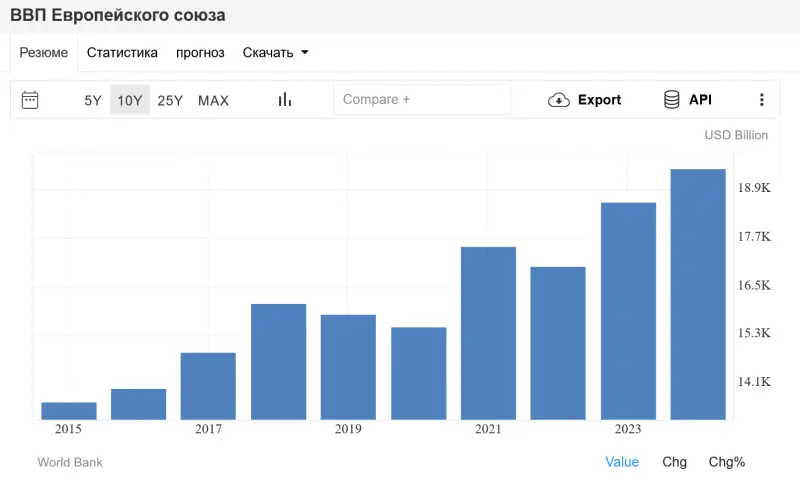
Task: Click the USD Billion unit label
Action: click(x=736, y=135)
